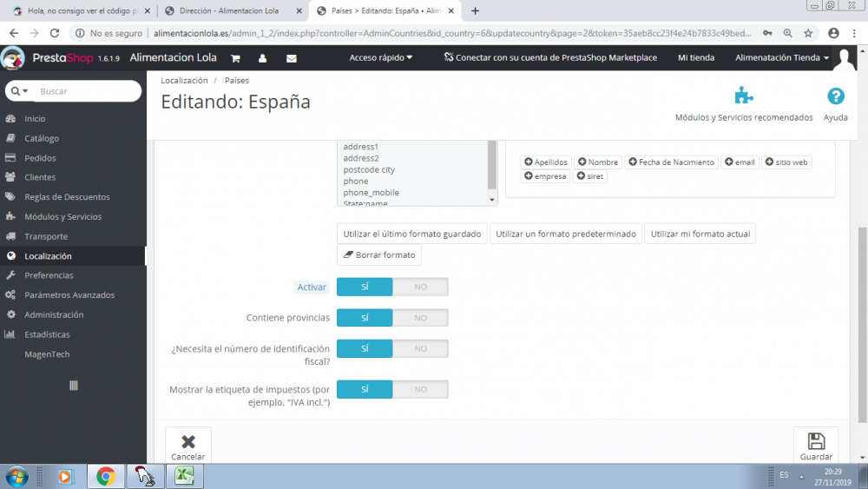Go to the Países breadcrumb
Screen dimensions: 868x489
pyautogui.click(x=237, y=80)
